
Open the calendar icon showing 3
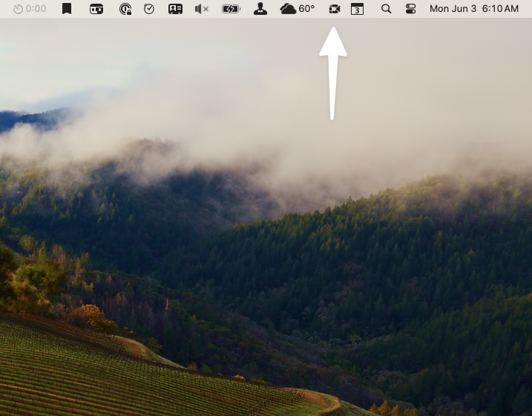point(357,9)
